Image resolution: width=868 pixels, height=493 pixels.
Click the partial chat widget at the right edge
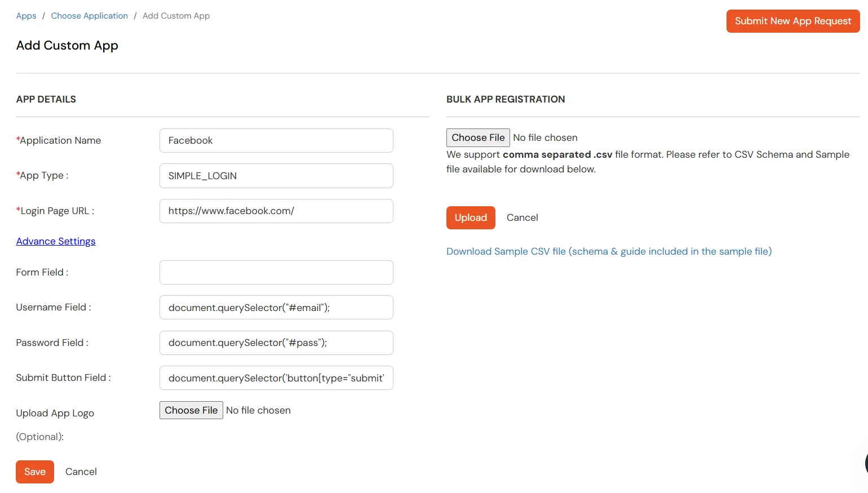866,463
